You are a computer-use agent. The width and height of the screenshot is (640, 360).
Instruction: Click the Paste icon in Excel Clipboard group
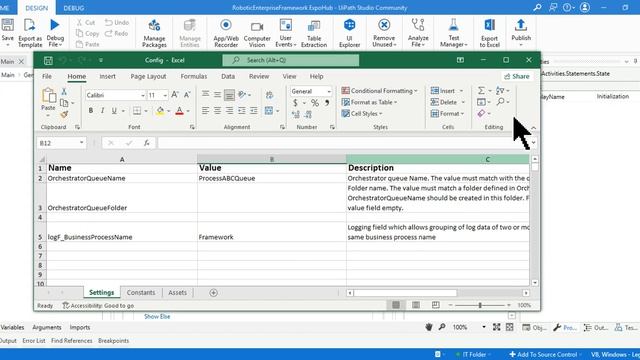point(48,96)
